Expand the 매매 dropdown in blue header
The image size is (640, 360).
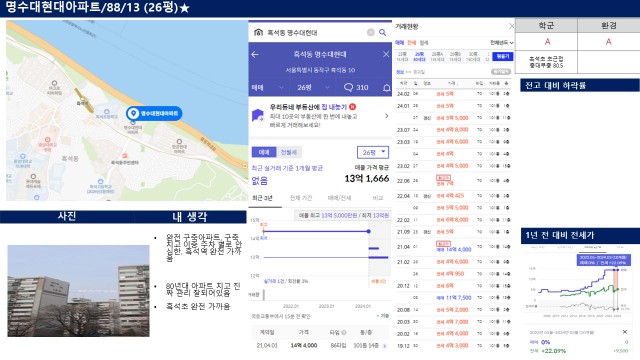pos(268,87)
